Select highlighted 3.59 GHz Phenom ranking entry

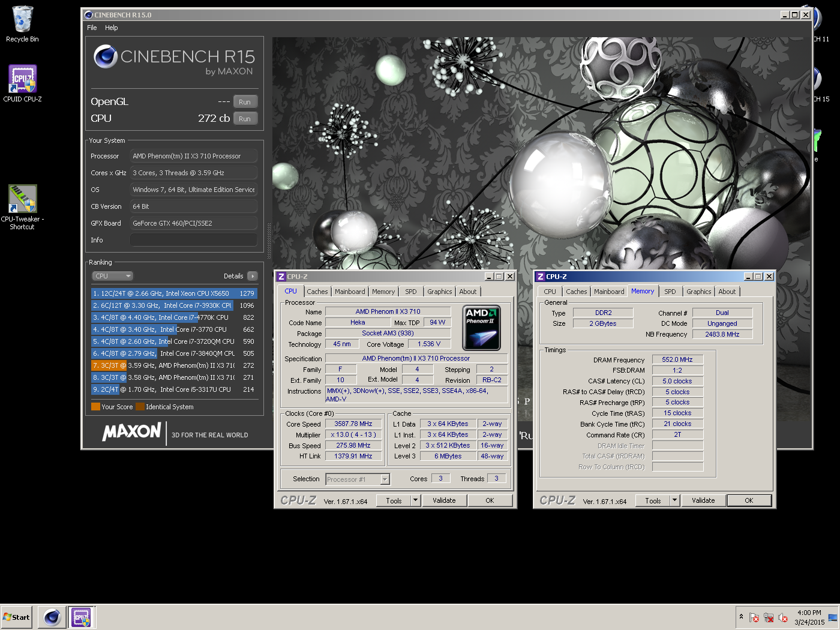point(174,365)
